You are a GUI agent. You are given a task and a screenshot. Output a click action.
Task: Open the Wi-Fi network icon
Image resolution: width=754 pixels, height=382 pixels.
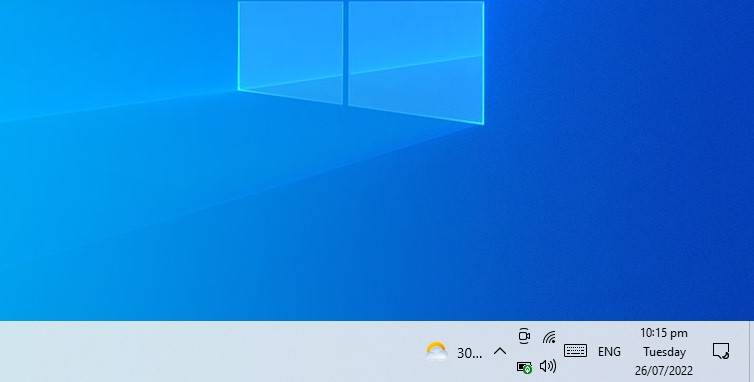549,337
